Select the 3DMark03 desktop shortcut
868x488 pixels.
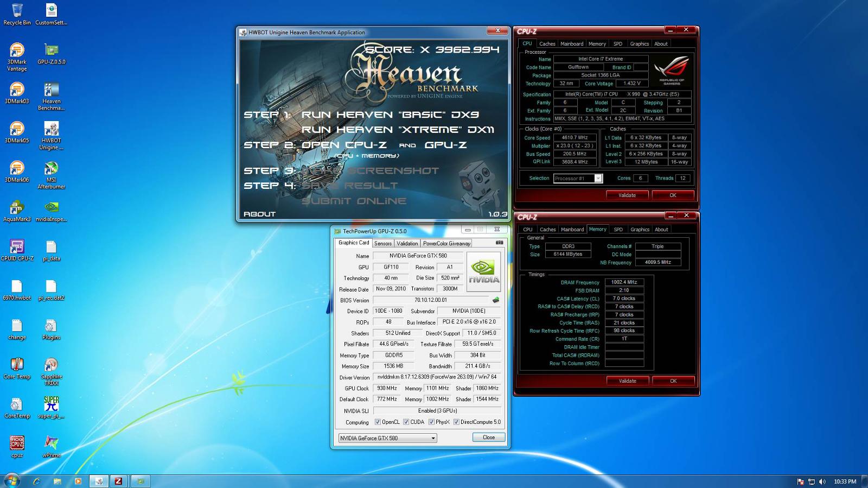[x=17, y=93]
